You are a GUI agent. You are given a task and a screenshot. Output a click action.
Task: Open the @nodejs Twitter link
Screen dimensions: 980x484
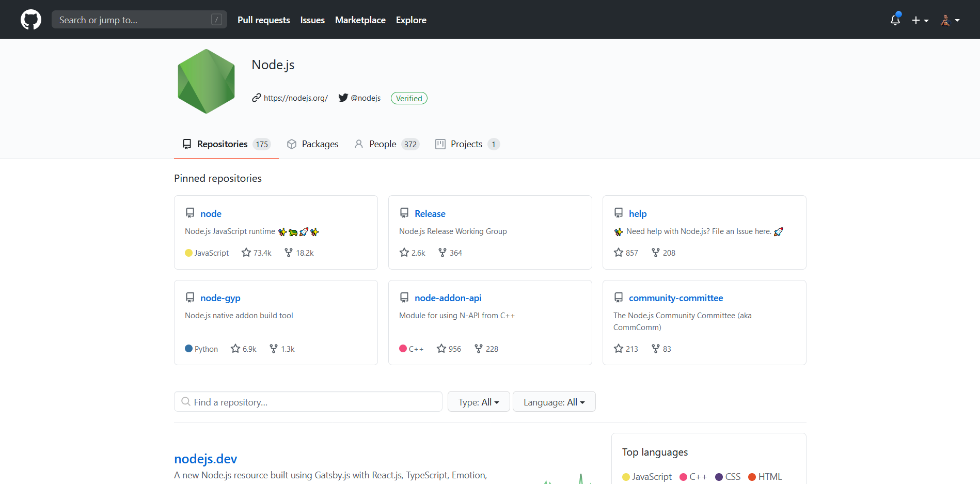pos(366,98)
